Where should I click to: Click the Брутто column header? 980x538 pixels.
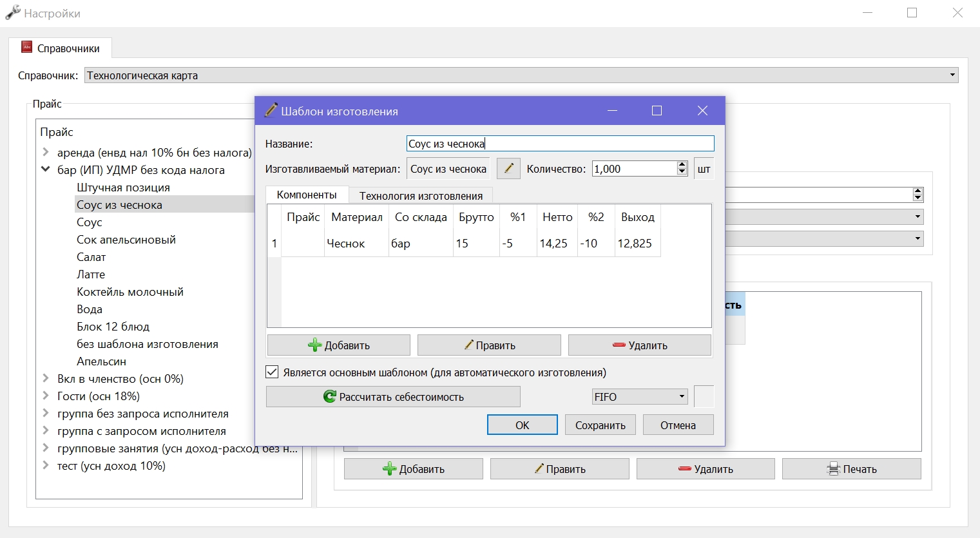pos(476,217)
